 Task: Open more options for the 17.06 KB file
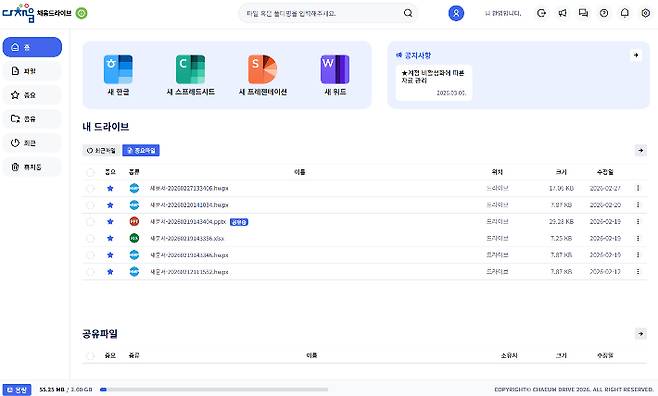tap(638, 188)
